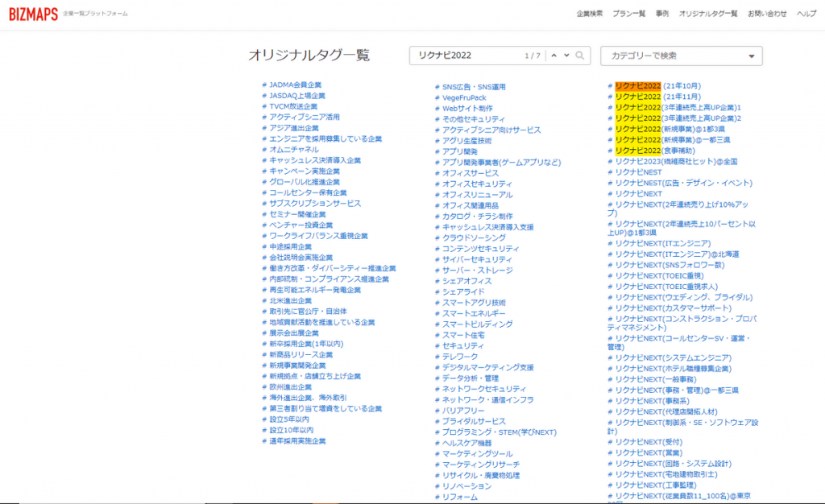
Task: Open the 展示会出展企業 tag
Action: coord(294,333)
